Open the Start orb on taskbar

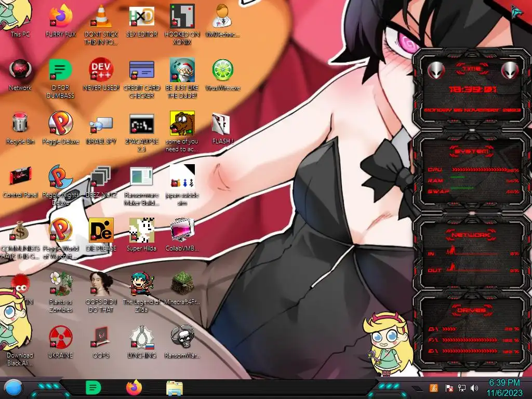14,388
